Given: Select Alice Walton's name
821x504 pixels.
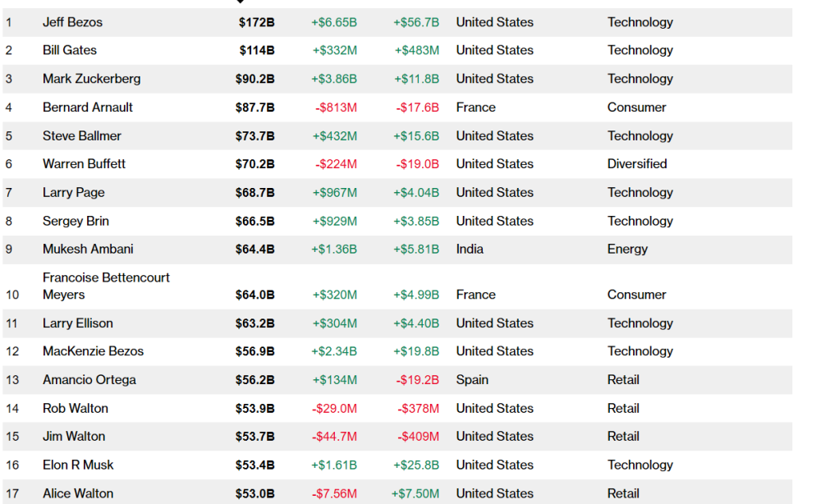Looking at the screenshot, I should 78,493.
